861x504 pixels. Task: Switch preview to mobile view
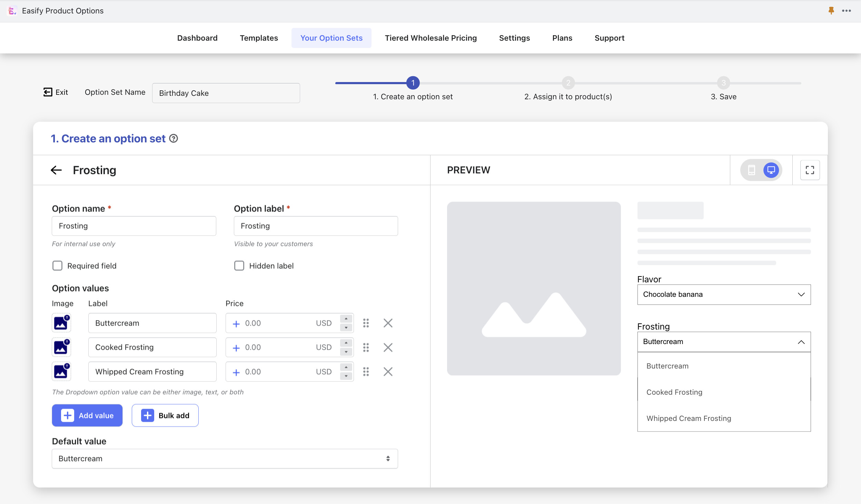point(752,170)
